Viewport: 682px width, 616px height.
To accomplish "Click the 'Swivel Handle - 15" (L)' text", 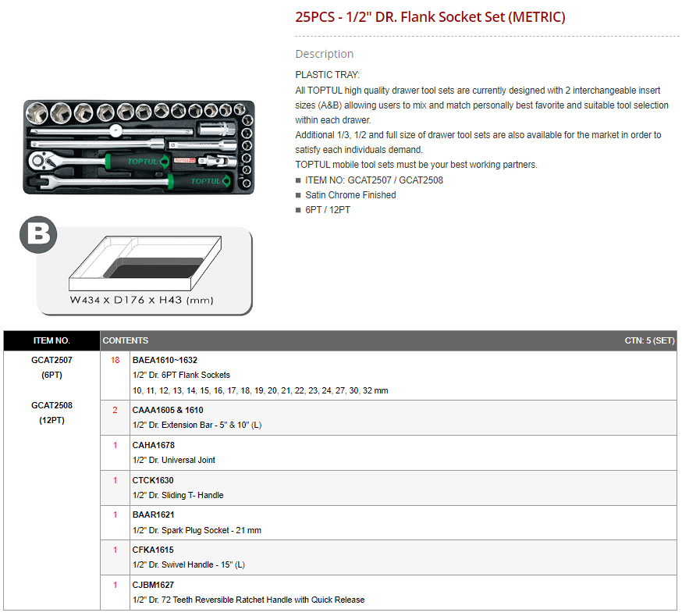I will (203, 564).
